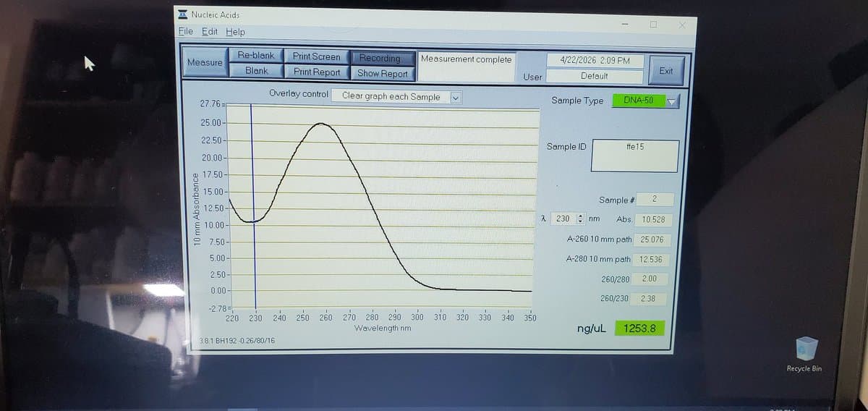Click the Print Screen button
The height and width of the screenshot is (411, 868).
316,56
